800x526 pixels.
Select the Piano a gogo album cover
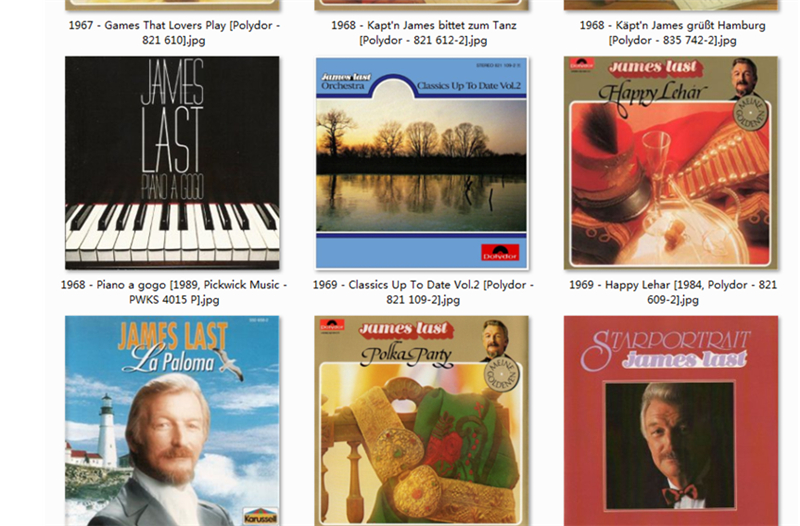pyautogui.click(x=172, y=163)
